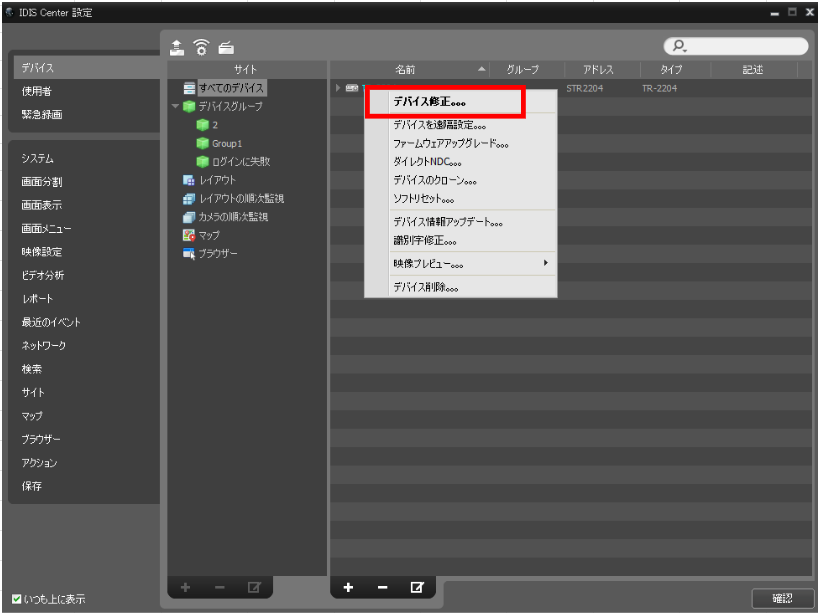Click the 確認 button
The height and width of the screenshot is (613, 818).
782,598
